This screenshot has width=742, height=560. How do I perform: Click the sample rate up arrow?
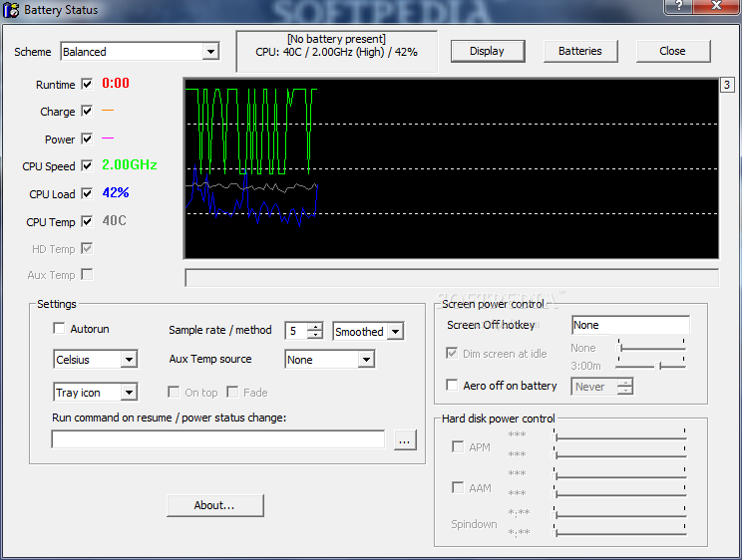click(315, 327)
